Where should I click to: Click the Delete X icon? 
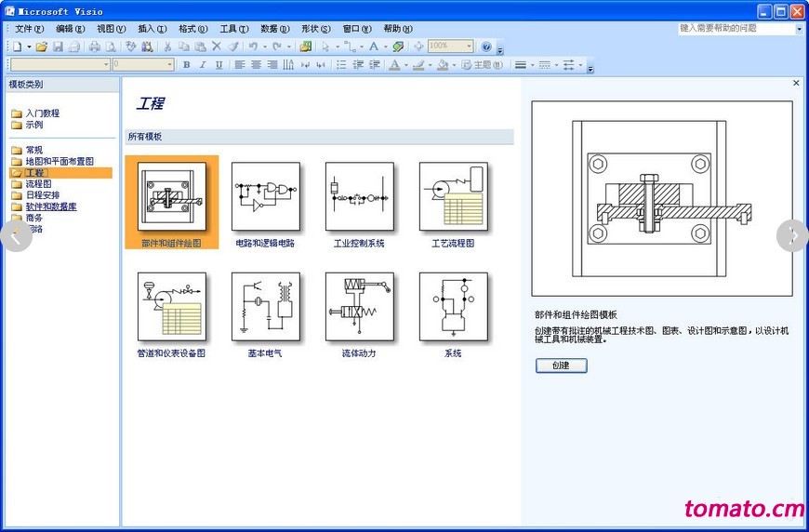pos(217,47)
